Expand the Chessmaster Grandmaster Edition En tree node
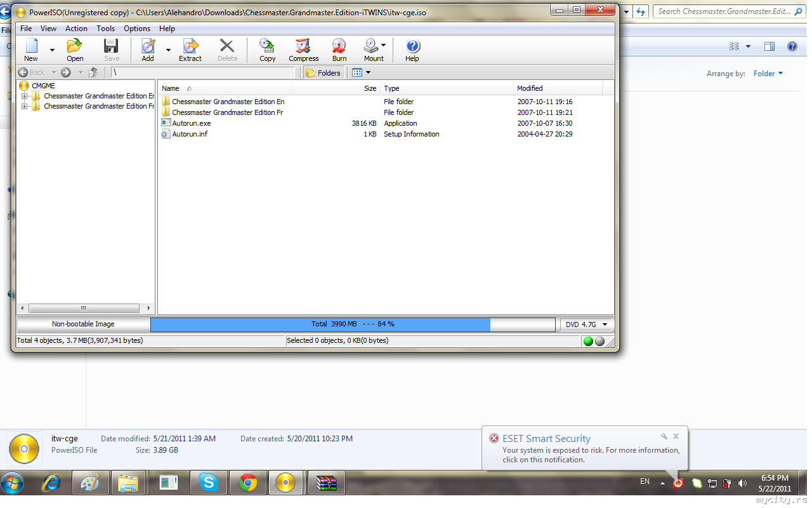The height and width of the screenshot is (508, 812). click(x=24, y=96)
